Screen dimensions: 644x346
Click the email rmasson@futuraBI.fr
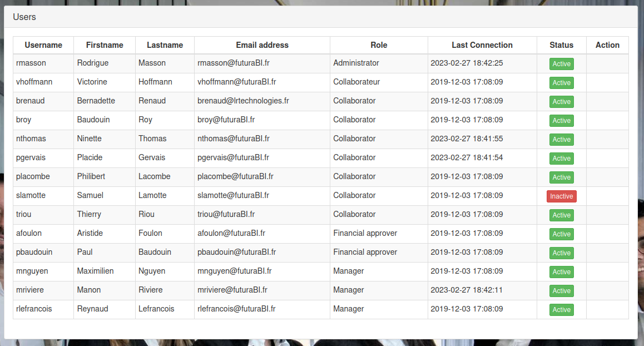(x=234, y=63)
